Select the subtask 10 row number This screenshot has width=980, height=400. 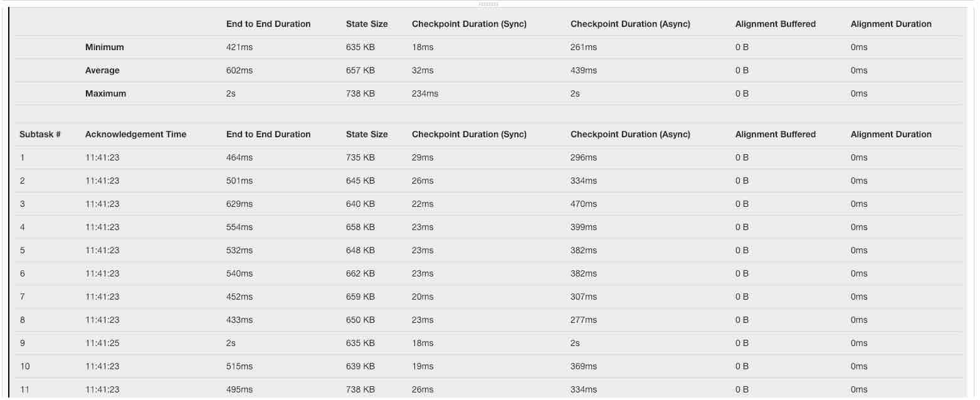(x=24, y=366)
